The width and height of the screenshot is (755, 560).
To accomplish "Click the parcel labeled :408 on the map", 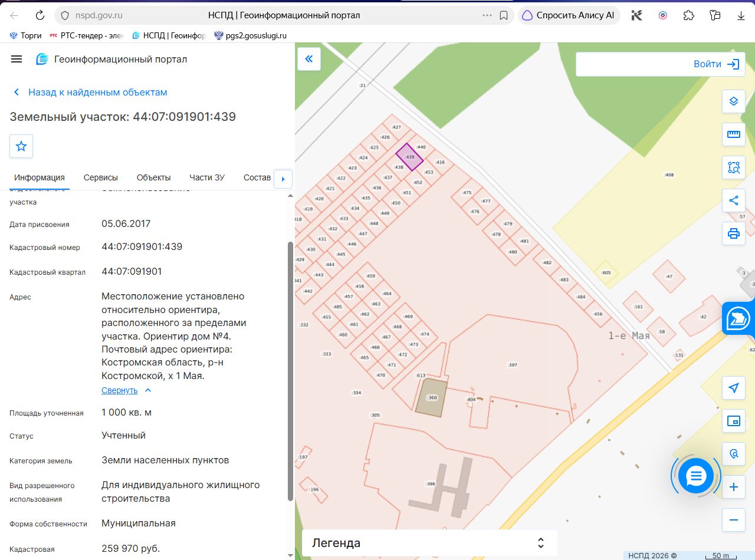I will 669,175.
